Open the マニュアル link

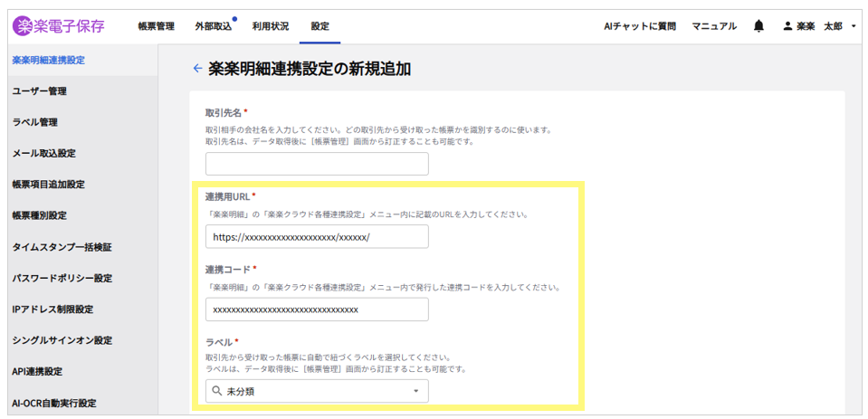(x=714, y=26)
